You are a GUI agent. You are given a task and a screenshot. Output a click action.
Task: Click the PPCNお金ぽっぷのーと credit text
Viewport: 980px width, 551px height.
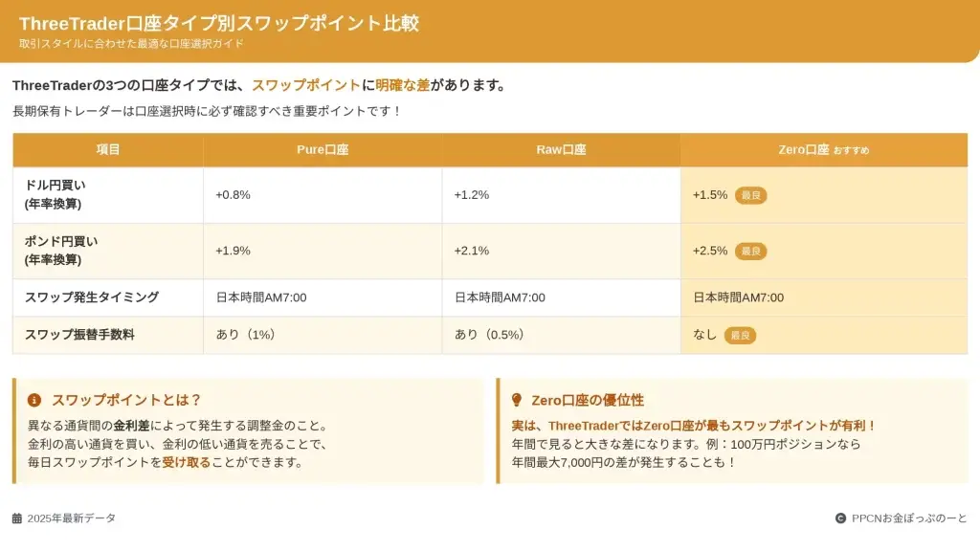tap(909, 518)
